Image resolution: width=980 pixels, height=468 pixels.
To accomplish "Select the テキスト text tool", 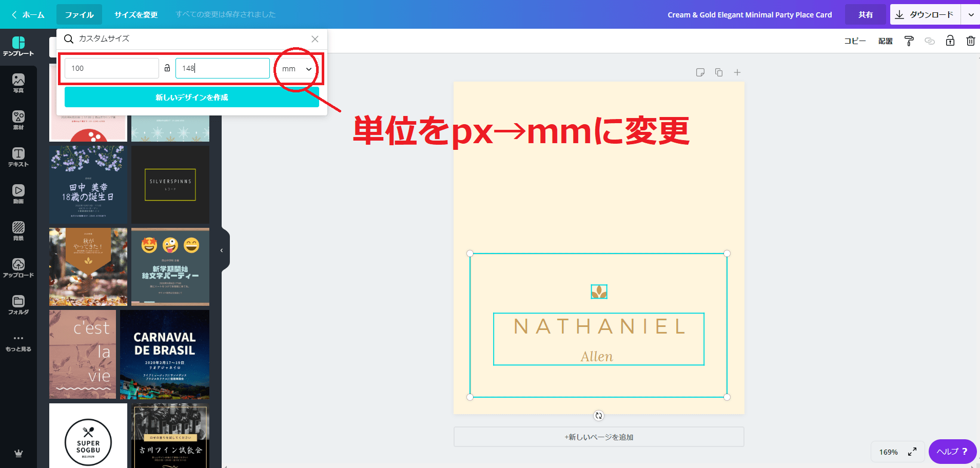I will coord(18,157).
